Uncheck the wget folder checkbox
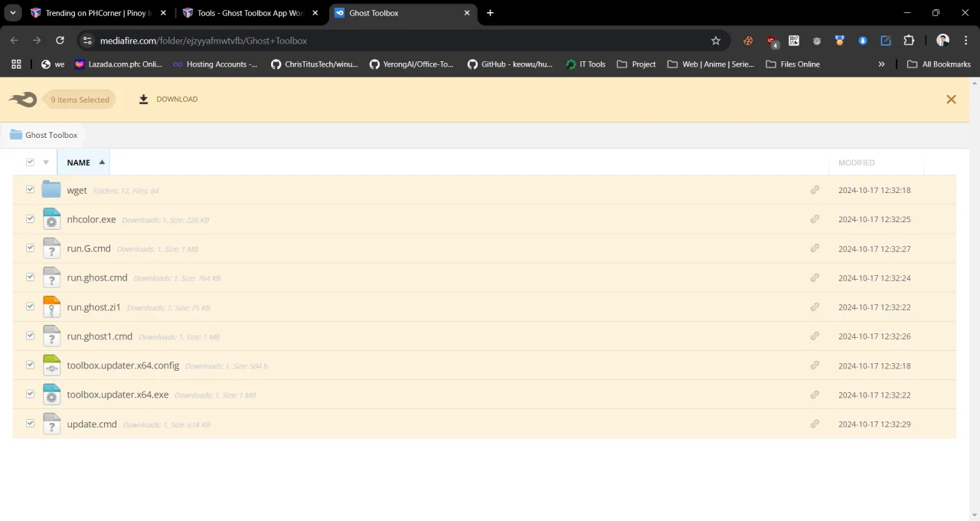The image size is (980, 521). point(31,189)
